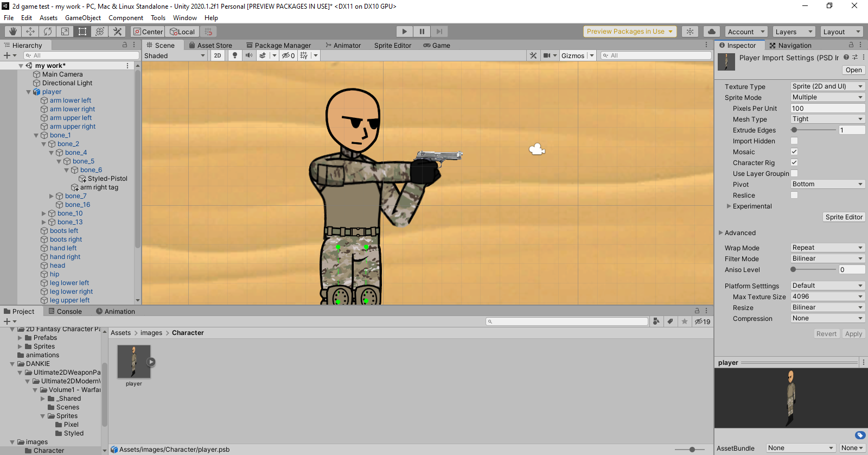Toggle scene effects icon

click(263, 55)
